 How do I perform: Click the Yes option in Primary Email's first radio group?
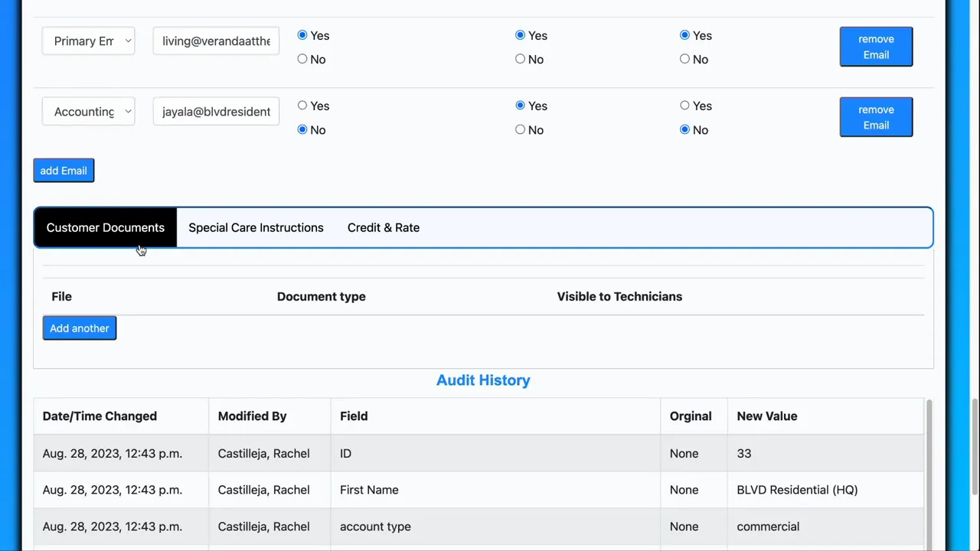tap(302, 35)
